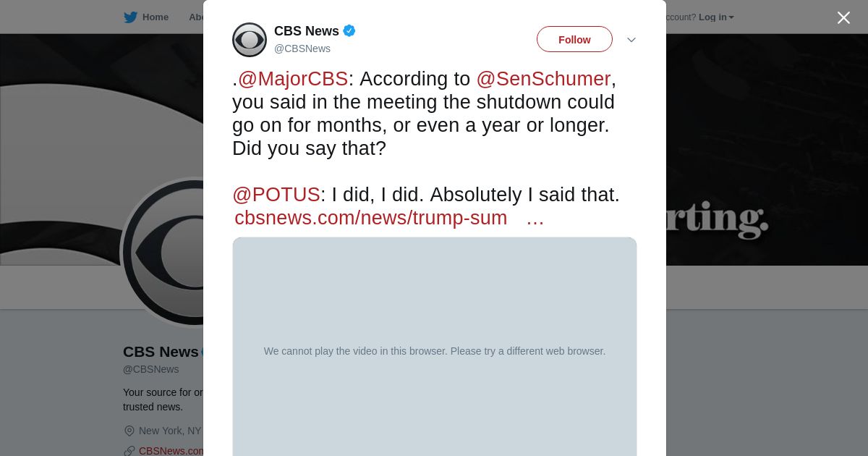Click the blue verified badge beside CBS News

click(349, 30)
